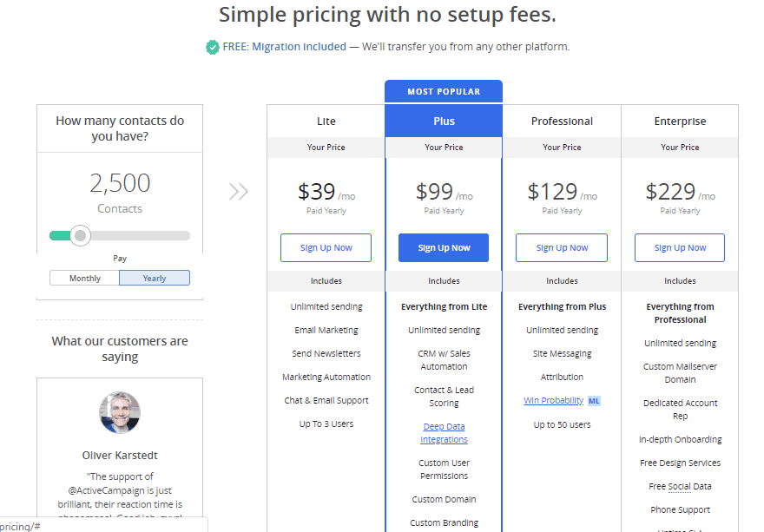
Task: Sign up for the Professional plan
Action: coord(562,248)
